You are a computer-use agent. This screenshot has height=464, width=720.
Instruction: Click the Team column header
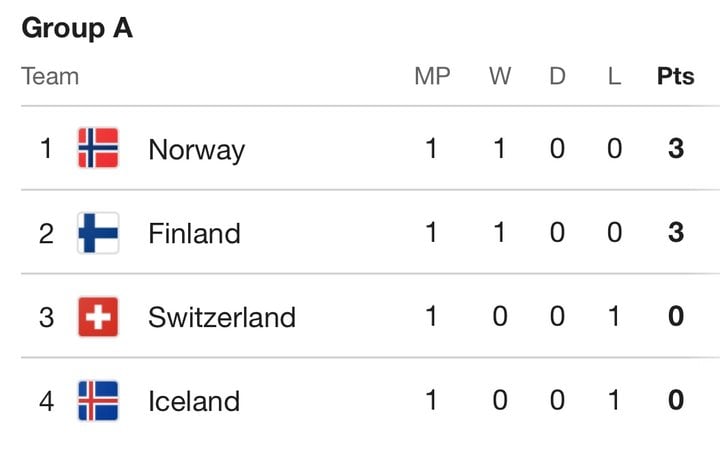tap(50, 76)
